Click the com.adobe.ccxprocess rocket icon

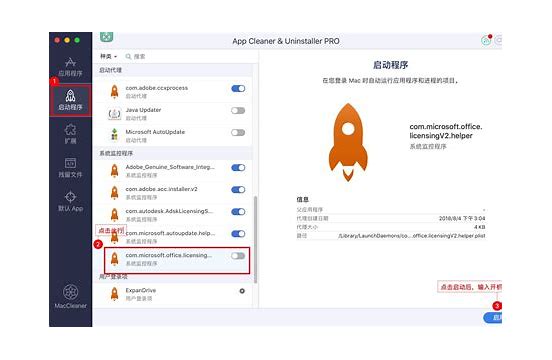click(114, 91)
